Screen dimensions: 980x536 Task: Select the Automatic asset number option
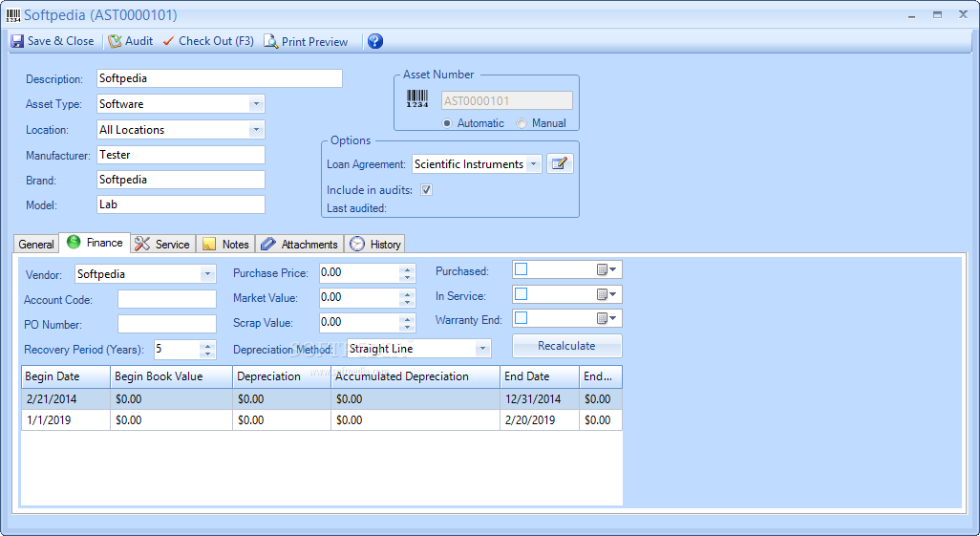pos(447,123)
